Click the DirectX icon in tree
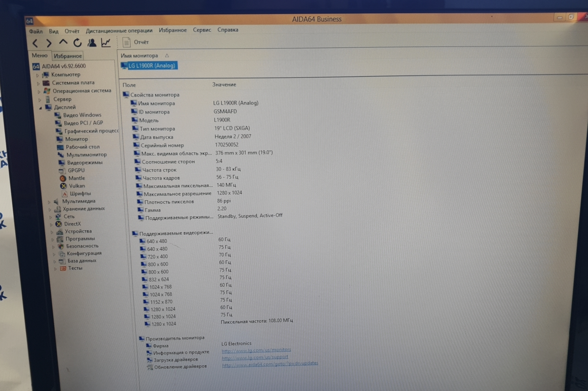 pos(59,224)
